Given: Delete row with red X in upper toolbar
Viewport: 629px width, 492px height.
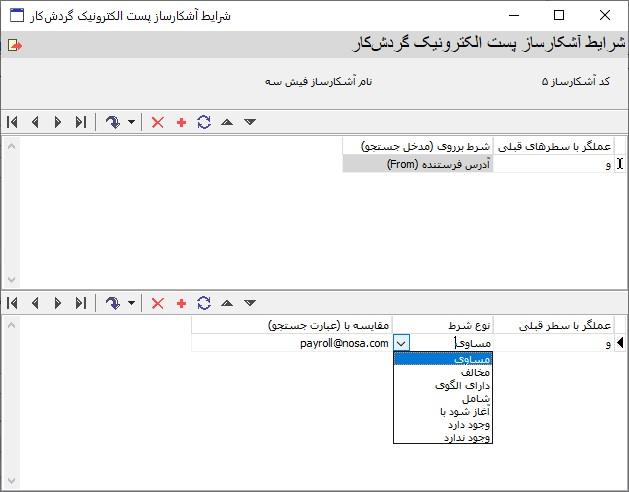Looking at the screenshot, I should [157, 122].
